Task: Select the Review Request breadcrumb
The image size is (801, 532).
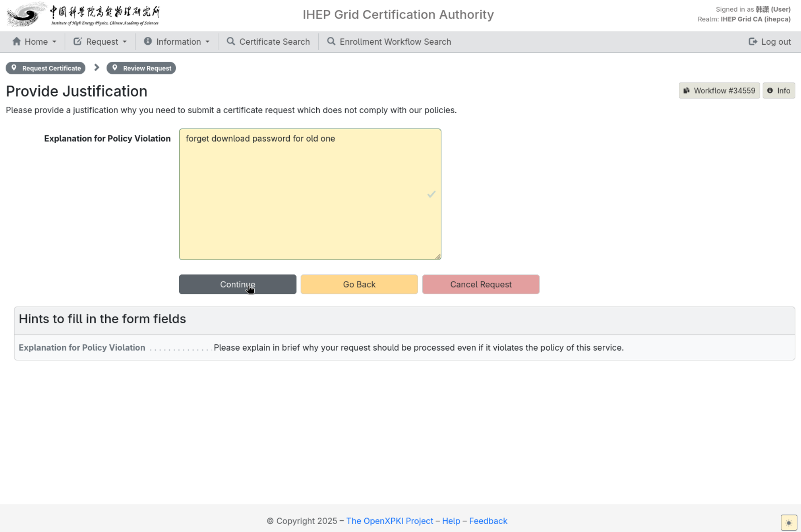Action: (141, 68)
